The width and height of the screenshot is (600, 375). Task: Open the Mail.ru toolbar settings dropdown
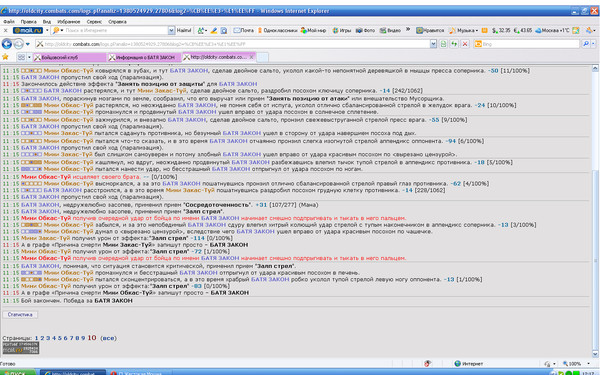[x=590, y=30]
